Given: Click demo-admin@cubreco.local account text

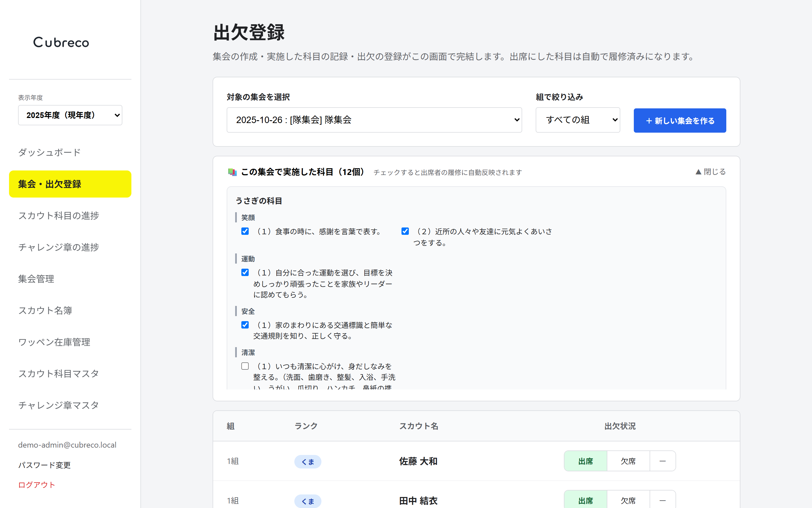Looking at the screenshot, I should pyautogui.click(x=67, y=445).
